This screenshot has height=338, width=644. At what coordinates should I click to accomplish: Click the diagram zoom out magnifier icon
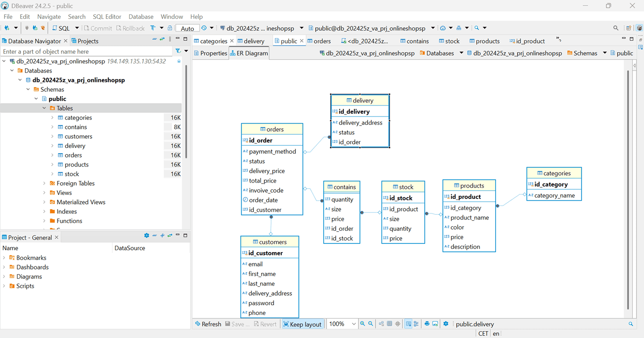coord(370,324)
